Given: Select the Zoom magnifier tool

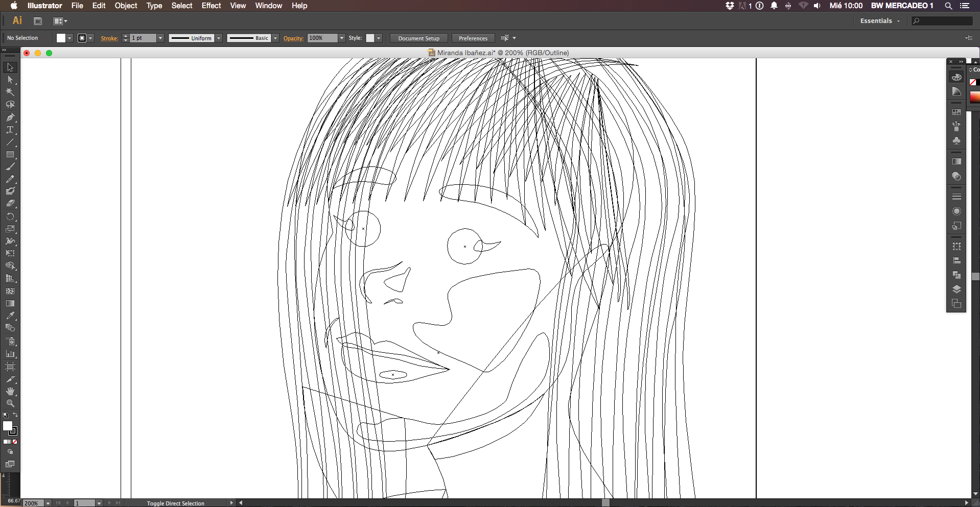Looking at the screenshot, I should click(x=10, y=403).
